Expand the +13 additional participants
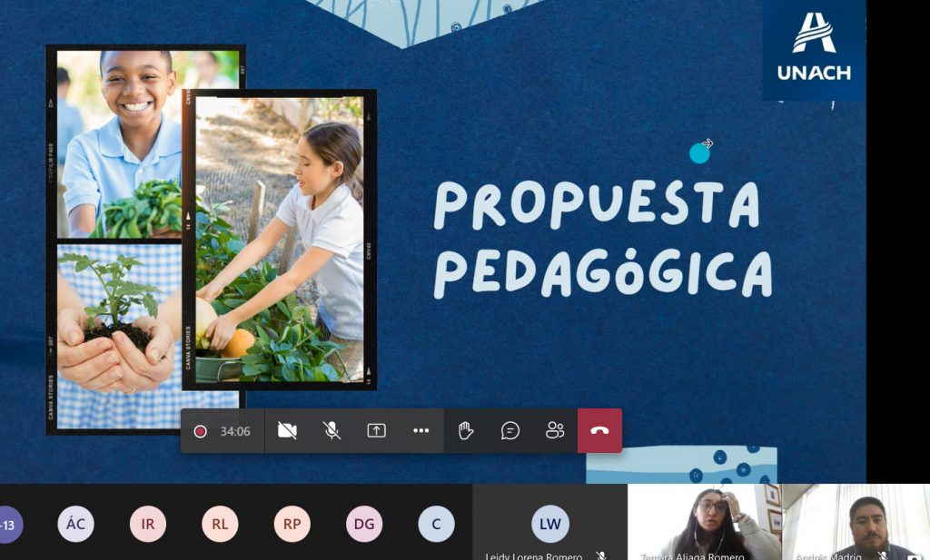The height and width of the screenshot is (560, 930). (x=9, y=525)
